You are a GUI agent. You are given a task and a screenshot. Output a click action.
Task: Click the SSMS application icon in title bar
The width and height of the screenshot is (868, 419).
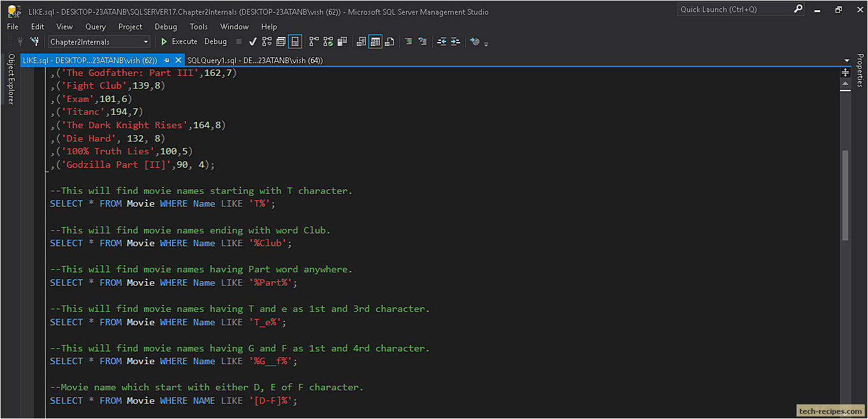[14, 11]
